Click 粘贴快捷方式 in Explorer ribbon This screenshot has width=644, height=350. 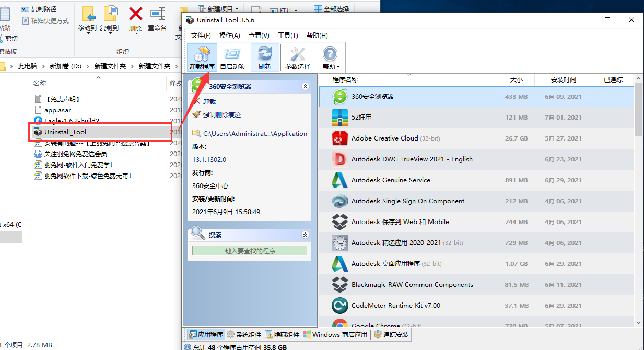coord(45,21)
